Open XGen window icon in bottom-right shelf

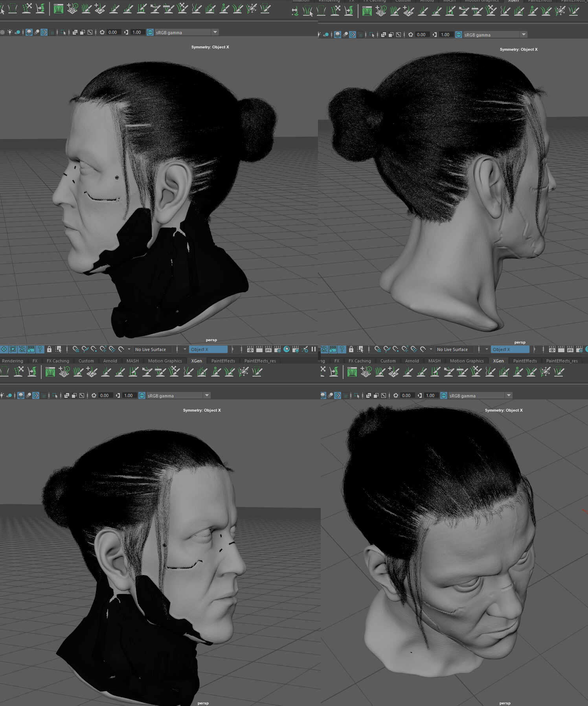point(352,371)
